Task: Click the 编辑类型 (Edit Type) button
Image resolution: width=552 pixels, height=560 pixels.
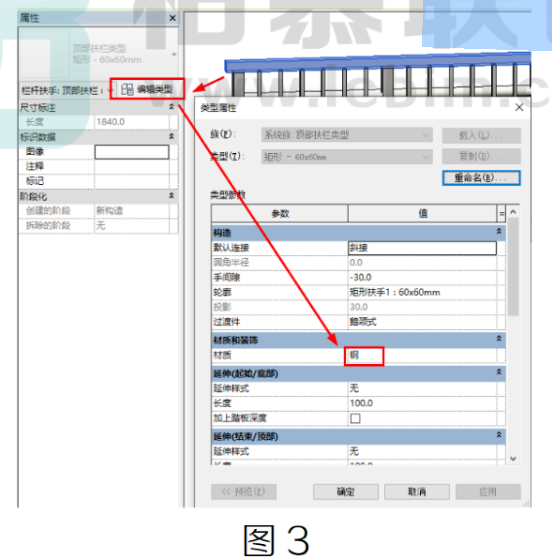Action: click(147, 89)
